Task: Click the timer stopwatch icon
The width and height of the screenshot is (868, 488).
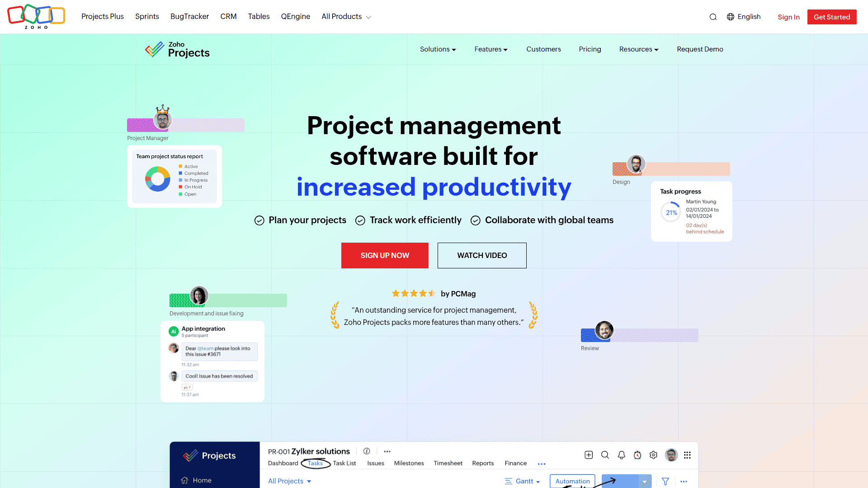Action: [x=637, y=455]
